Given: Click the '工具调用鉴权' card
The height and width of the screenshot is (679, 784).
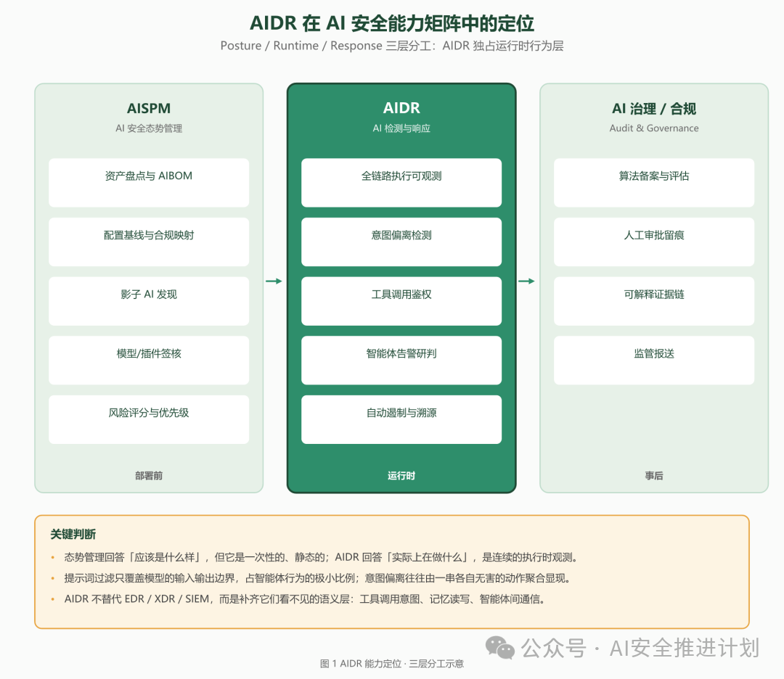Looking at the screenshot, I should pyautogui.click(x=401, y=301).
